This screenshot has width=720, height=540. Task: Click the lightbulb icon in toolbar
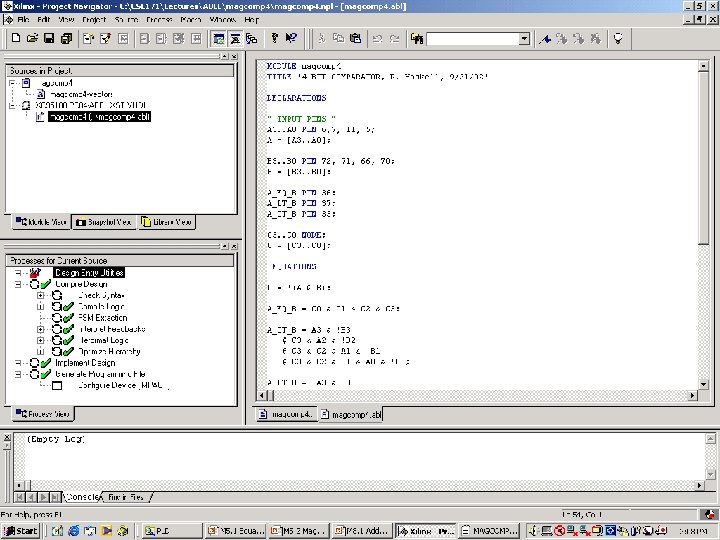pyautogui.click(x=619, y=38)
